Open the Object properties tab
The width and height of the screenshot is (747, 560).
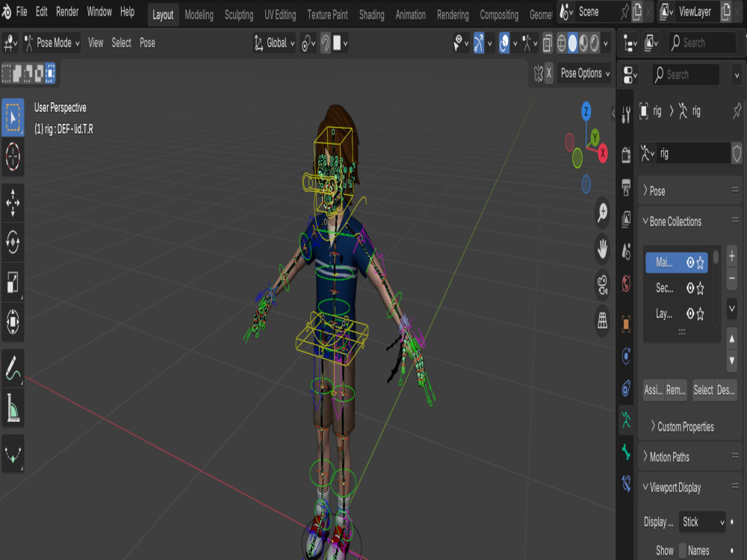[x=627, y=324]
